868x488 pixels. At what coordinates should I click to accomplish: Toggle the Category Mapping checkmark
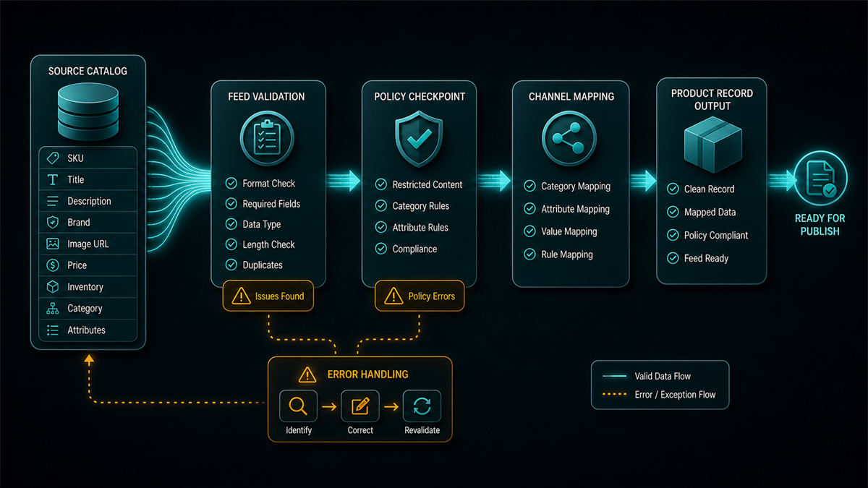[x=530, y=187]
